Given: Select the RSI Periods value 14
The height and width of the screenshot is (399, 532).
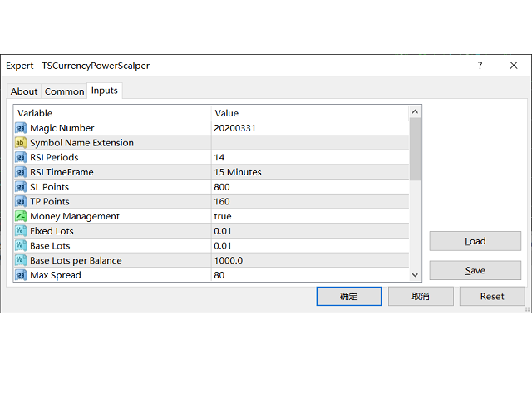Looking at the screenshot, I should tap(219, 157).
